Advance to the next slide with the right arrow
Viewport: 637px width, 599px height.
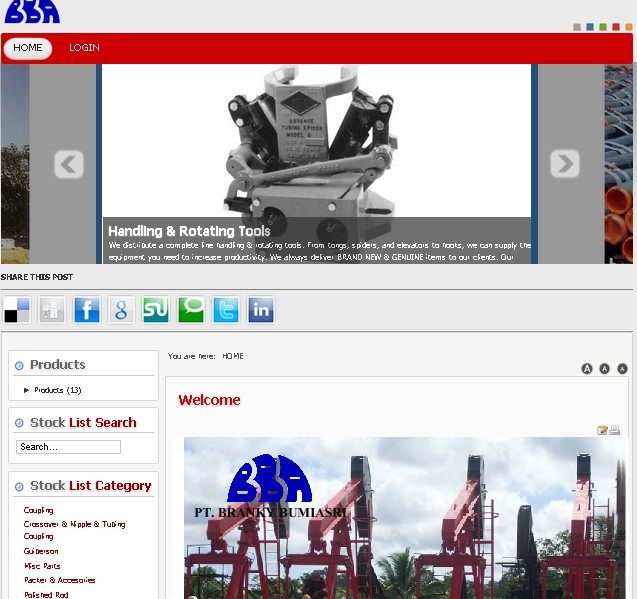click(565, 164)
